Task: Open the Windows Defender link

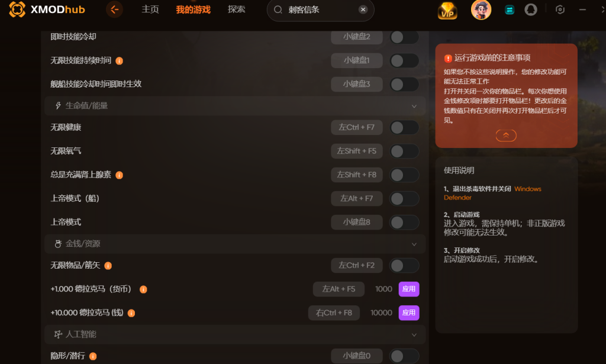Action: 492,193
